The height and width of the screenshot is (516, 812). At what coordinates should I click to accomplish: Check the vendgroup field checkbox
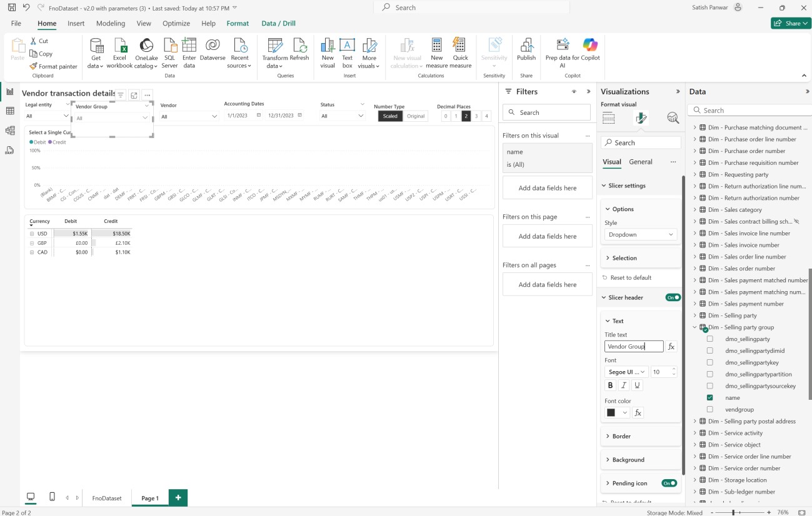[709, 410]
